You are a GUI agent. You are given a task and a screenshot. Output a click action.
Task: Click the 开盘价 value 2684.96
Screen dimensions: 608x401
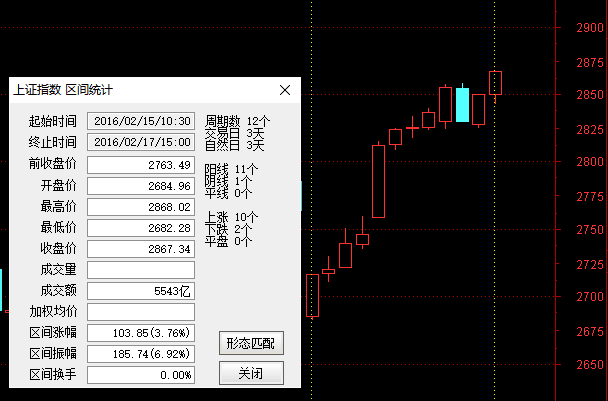141,186
